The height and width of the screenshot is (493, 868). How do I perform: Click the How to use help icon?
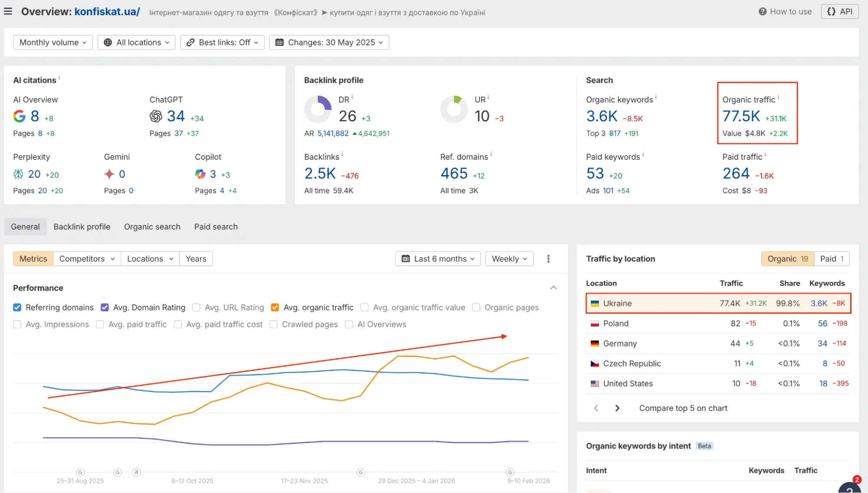(762, 12)
